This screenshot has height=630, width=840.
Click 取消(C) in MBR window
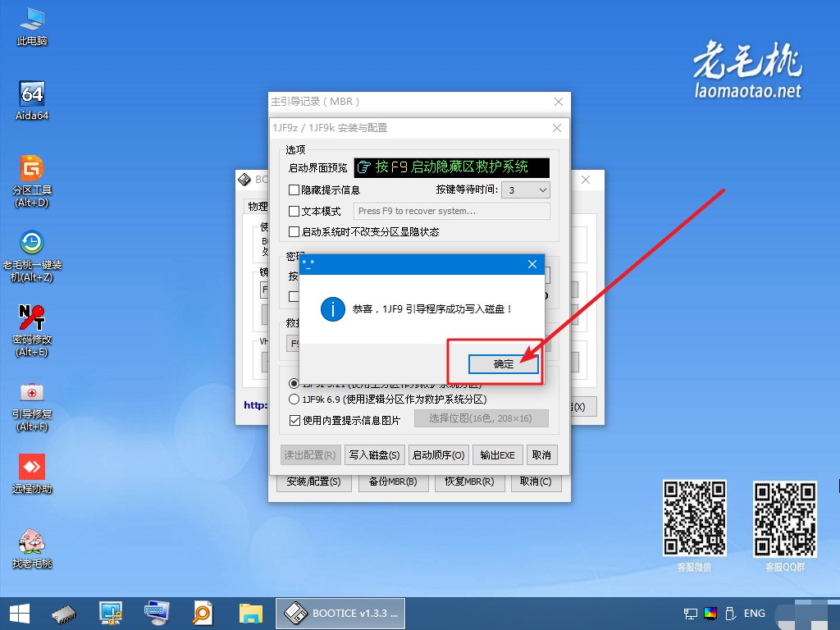536,482
